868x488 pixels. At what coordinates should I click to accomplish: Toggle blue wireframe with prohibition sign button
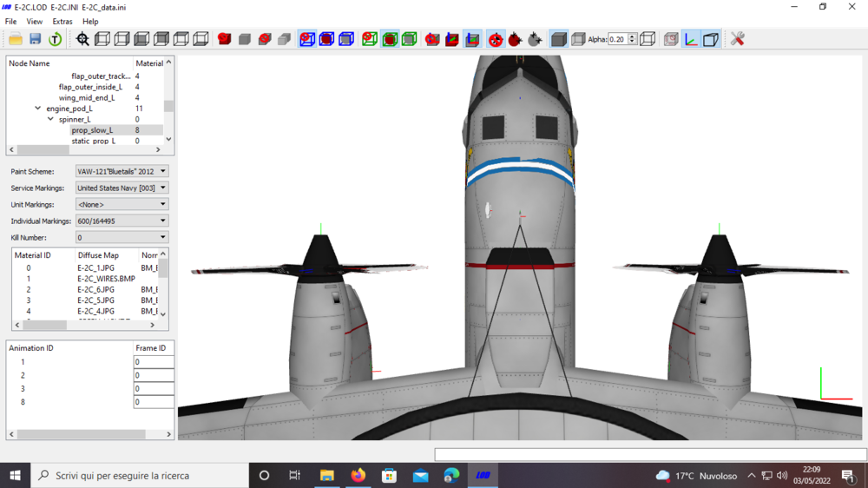(307, 39)
